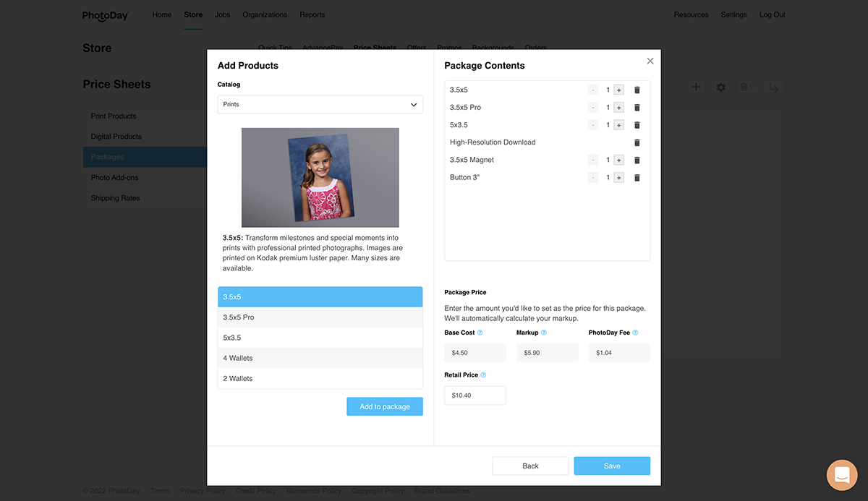This screenshot has height=501, width=868.
Task: Select Digital Products in sidebar
Action: tap(145, 136)
